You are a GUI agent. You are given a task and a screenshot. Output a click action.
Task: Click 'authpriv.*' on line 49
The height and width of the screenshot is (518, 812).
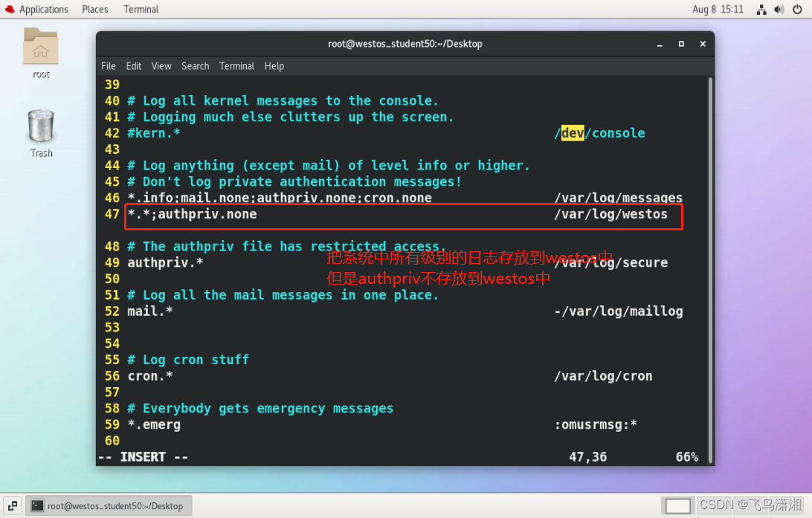(x=165, y=262)
